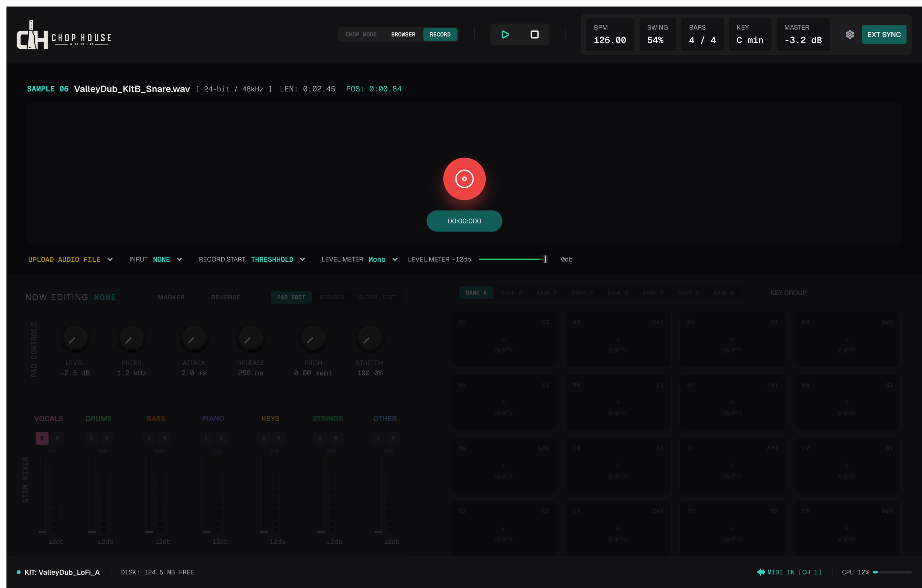Click the KEY GROUP button

tap(788, 293)
